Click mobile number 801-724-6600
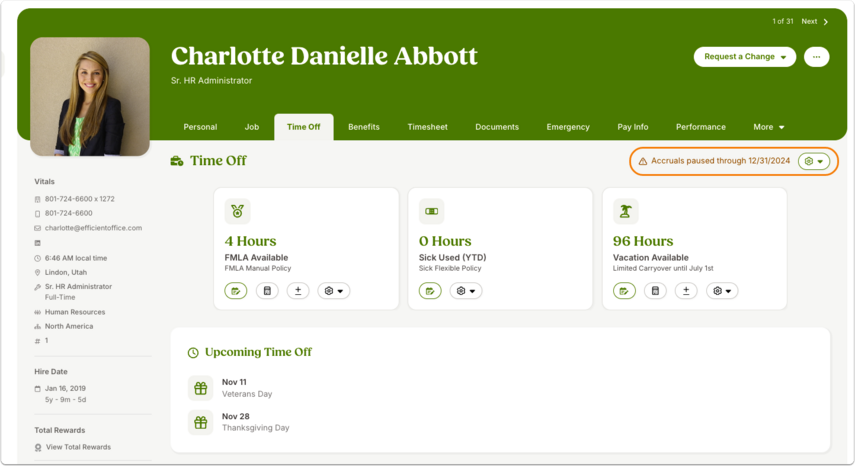The height and width of the screenshot is (466, 855). tap(69, 214)
